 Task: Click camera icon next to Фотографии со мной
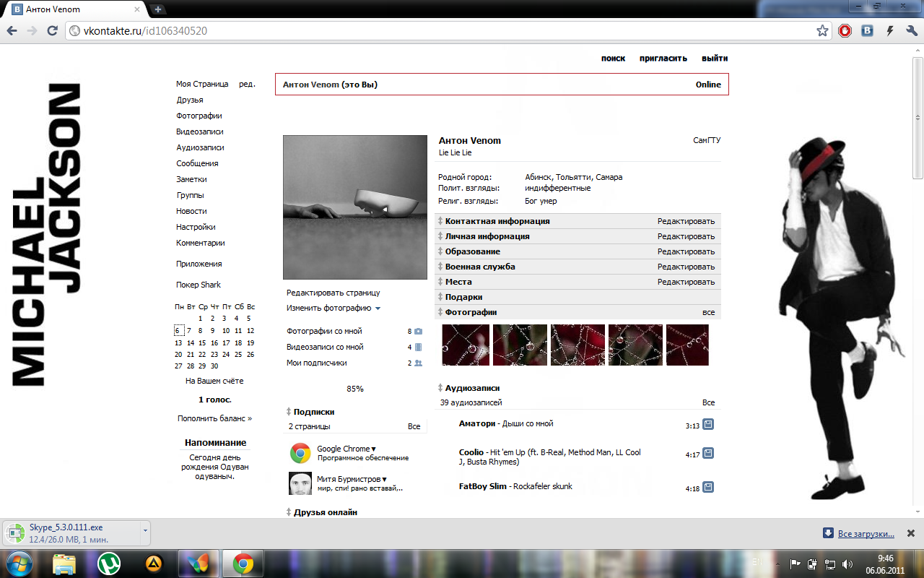(x=418, y=332)
